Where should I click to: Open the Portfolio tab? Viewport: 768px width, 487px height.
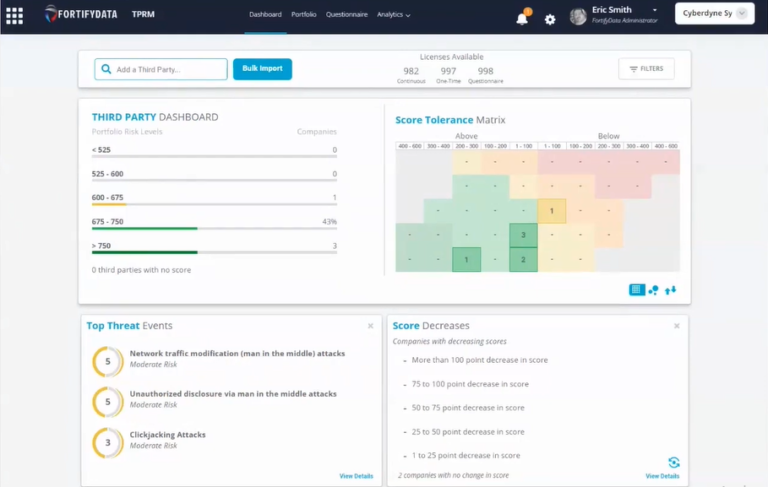(x=304, y=14)
